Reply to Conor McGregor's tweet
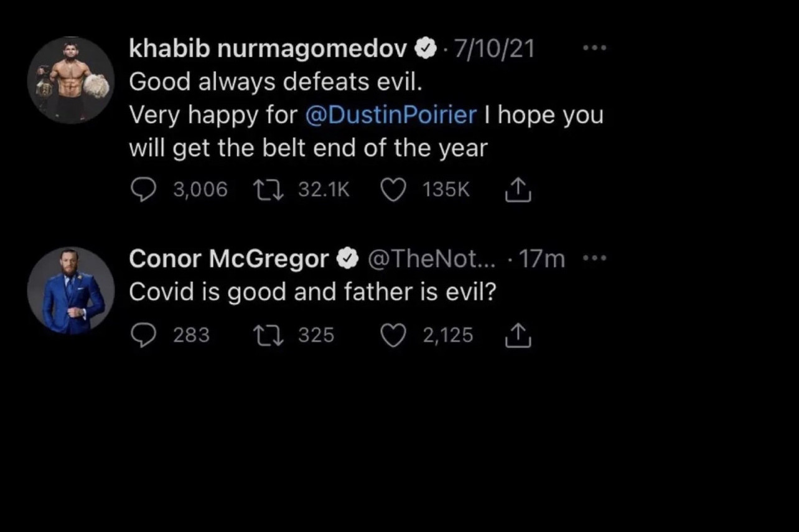 [x=144, y=336]
